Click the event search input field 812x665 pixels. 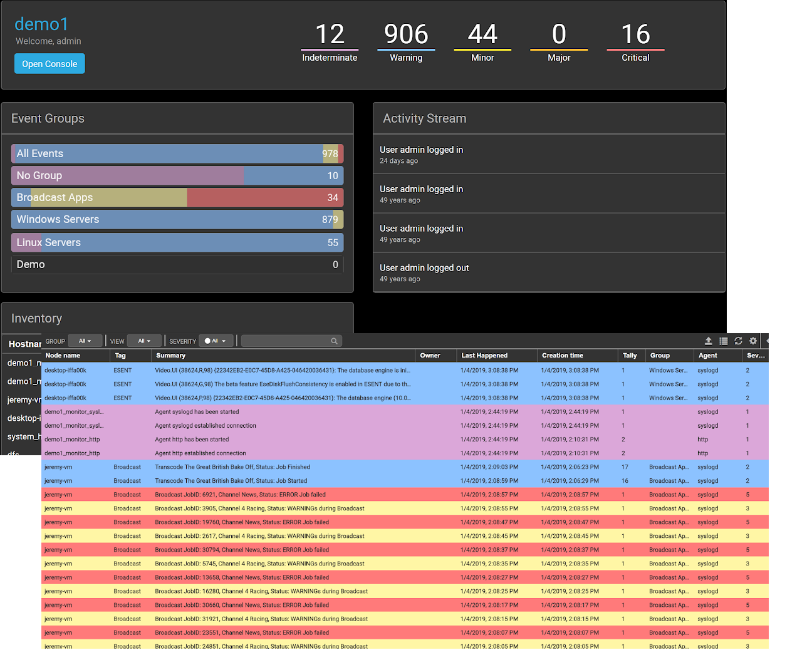coord(291,341)
